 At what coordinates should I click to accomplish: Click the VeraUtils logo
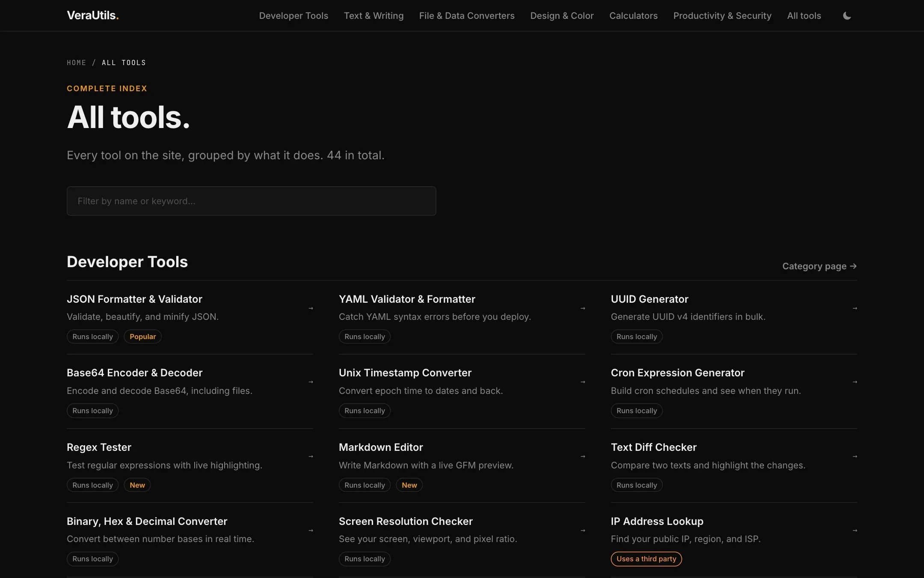pyautogui.click(x=93, y=15)
